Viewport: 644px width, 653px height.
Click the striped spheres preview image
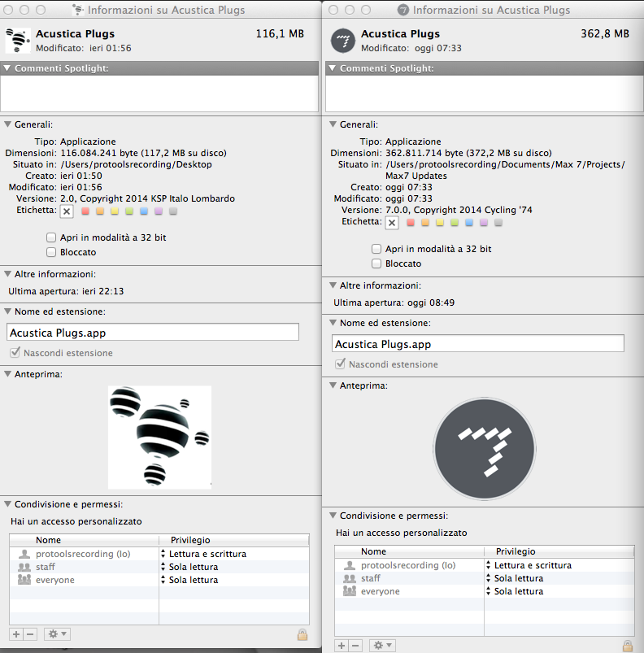[x=160, y=438]
